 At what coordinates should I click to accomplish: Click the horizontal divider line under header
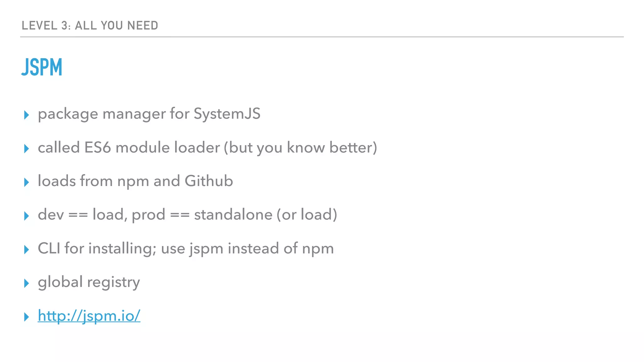(322, 37)
